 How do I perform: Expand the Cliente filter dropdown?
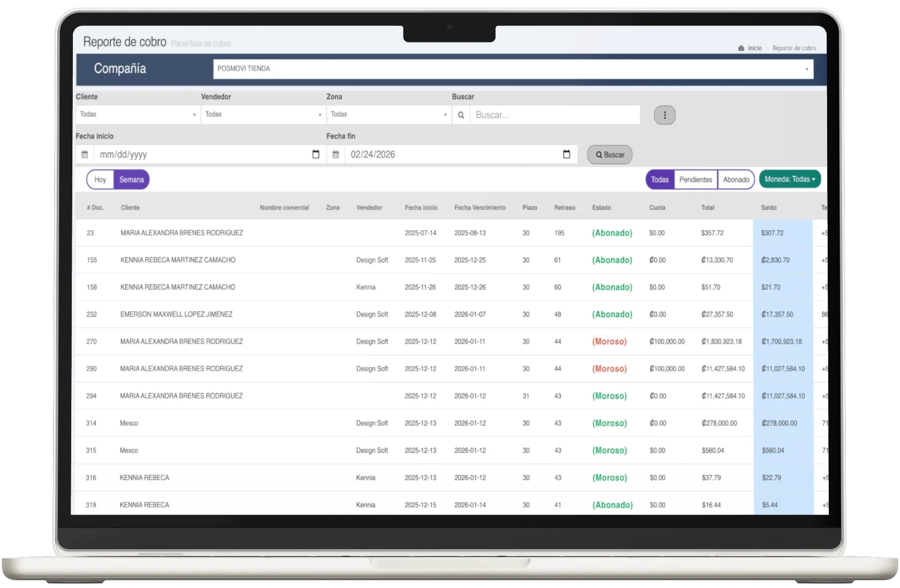(137, 115)
